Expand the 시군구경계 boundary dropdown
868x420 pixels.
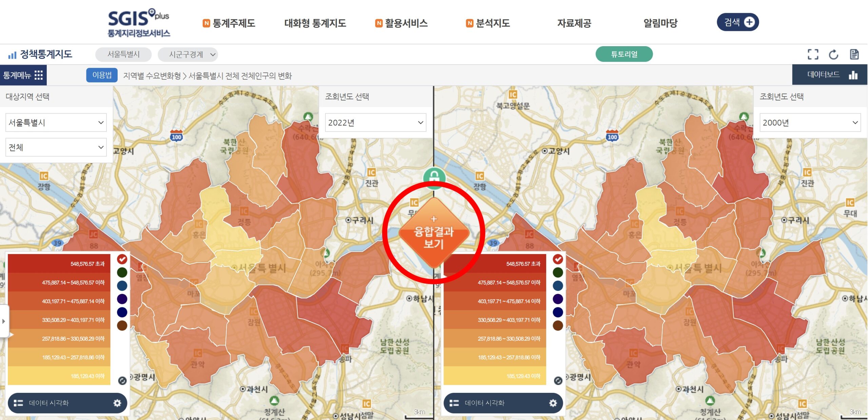point(188,54)
